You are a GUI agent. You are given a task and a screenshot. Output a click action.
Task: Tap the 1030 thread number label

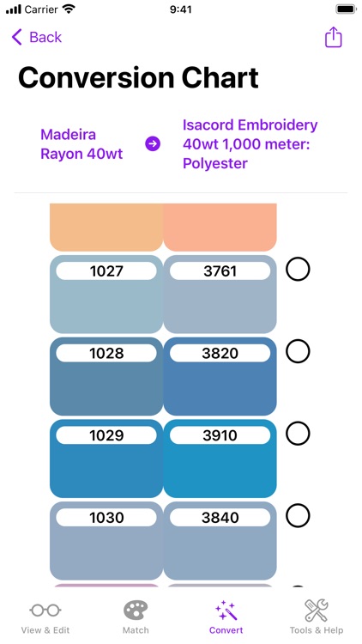tap(106, 518)
